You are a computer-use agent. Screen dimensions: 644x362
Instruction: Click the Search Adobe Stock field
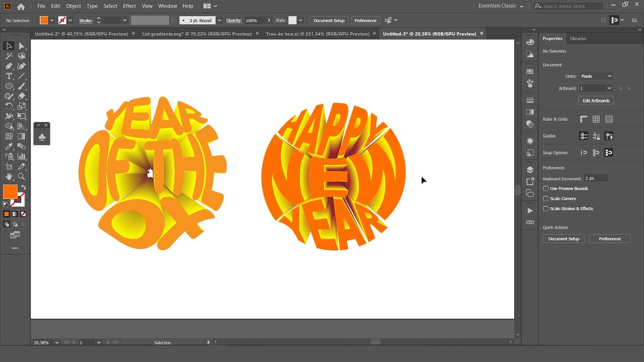(568, 6)
